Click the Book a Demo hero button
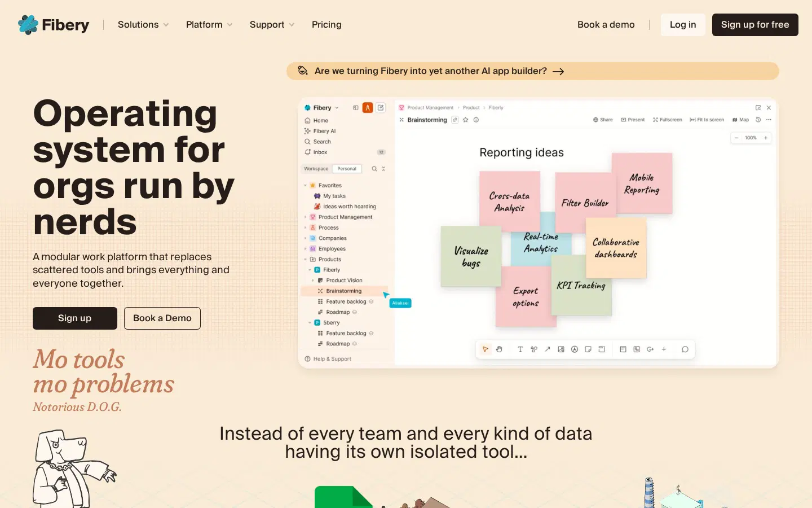This screenshot has height=508, width=812. click(x=162, y=318)
